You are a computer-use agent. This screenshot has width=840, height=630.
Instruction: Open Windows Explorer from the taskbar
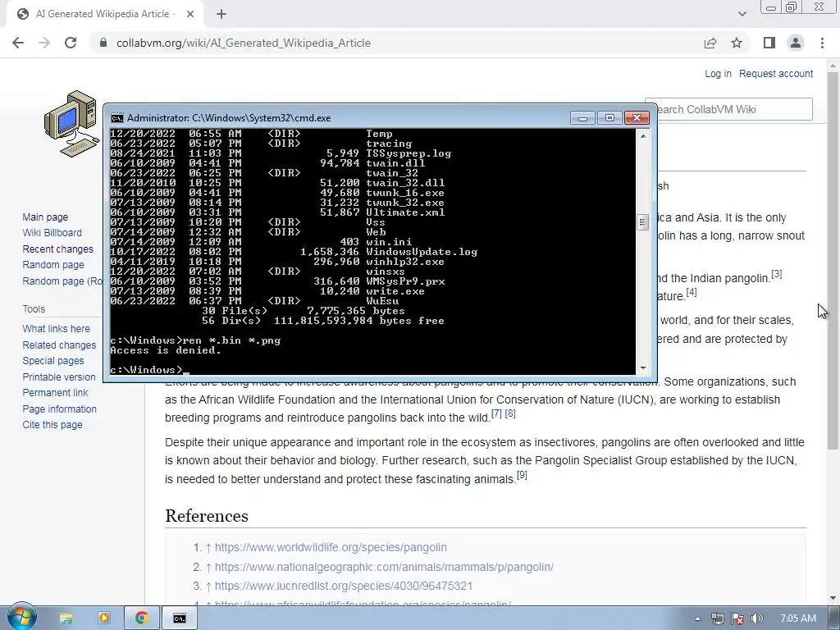point(66,619)
